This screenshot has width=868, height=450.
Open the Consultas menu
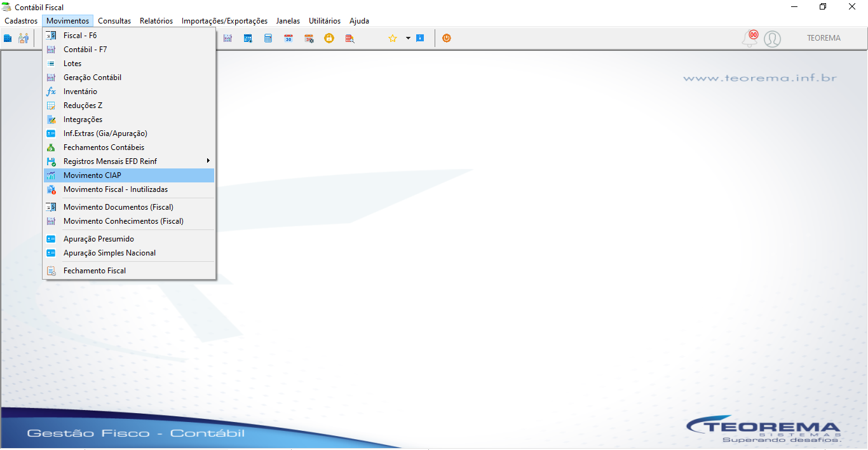pos(114,21)
